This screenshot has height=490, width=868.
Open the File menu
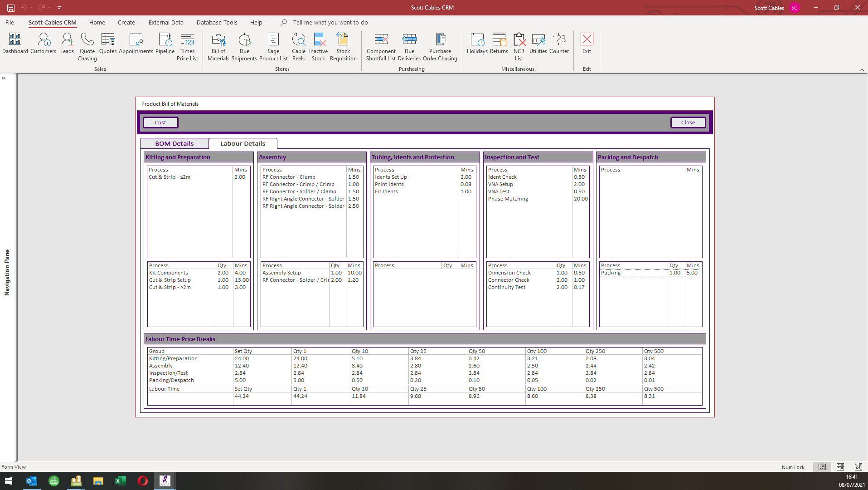[10, 22]
